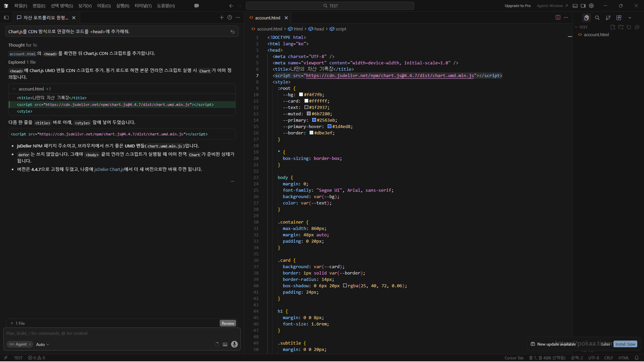
Task: Click the New Folder icon in TEST explorer
Action: click(x=621, y=27)
